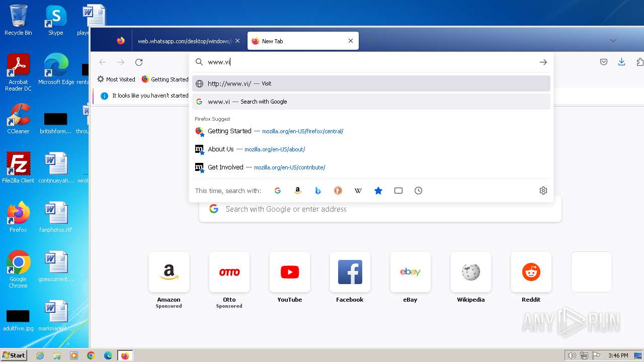
Task: Search this time with Bing
Action: [x=318, y=191]
